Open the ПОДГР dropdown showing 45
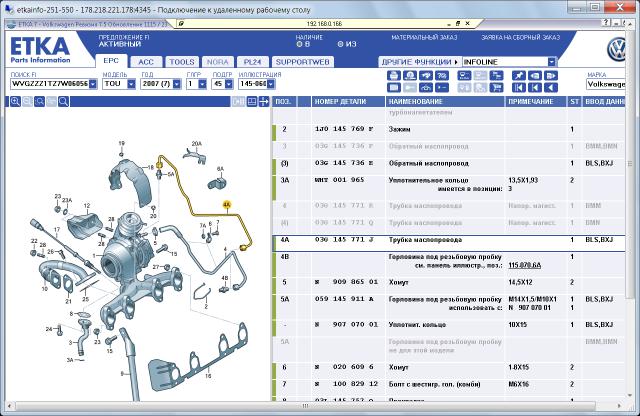Screen dimensions: 640x416 click(x=229, y=84)
